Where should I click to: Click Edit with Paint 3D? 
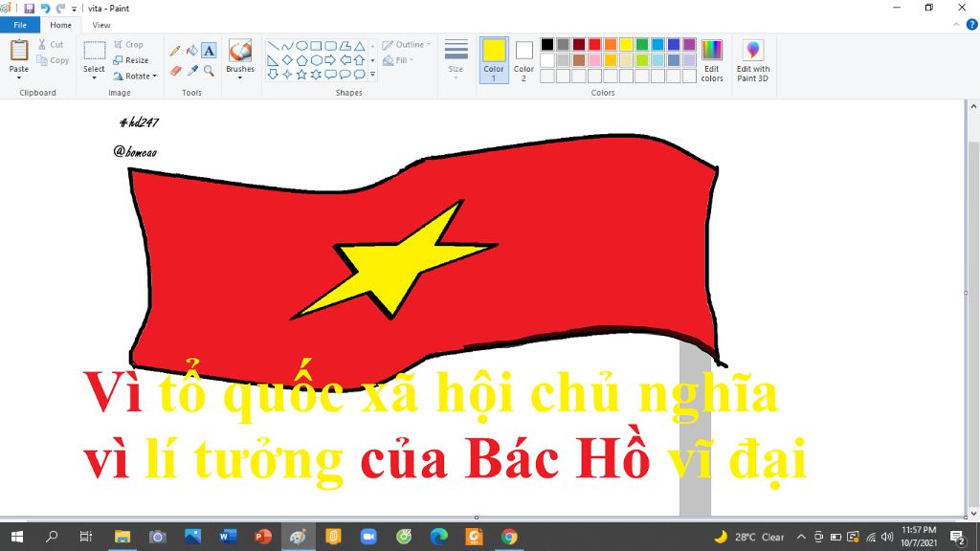[x=752, y=60]
